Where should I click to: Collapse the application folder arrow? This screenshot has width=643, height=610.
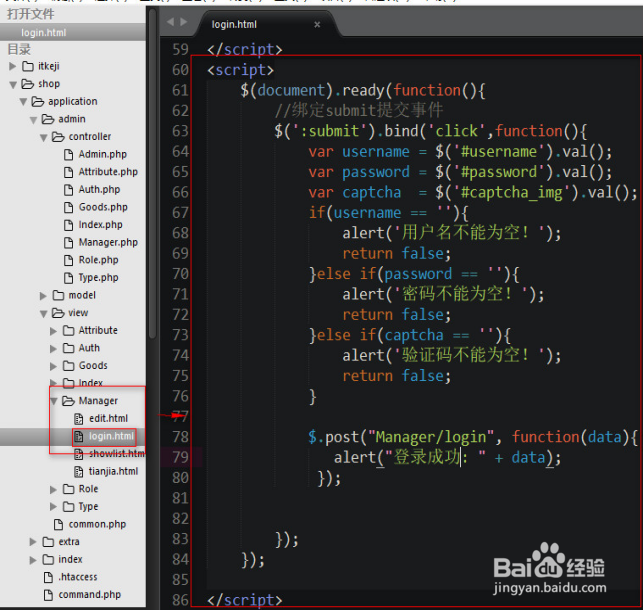point(23,102)
